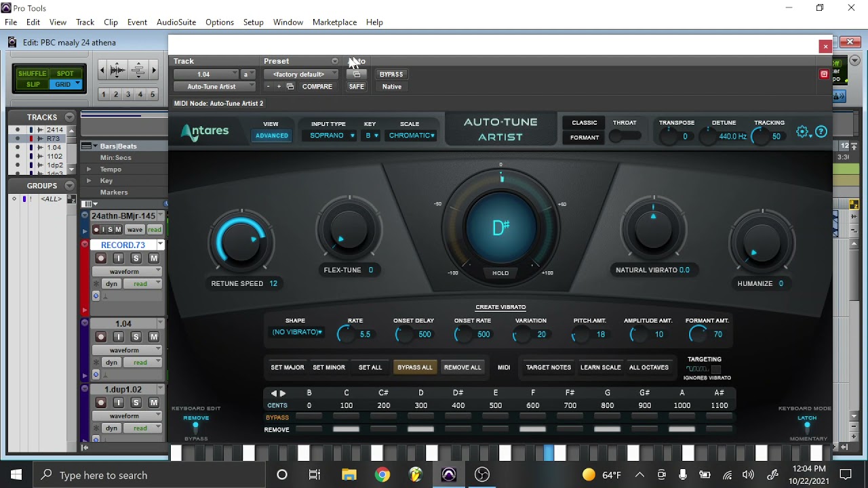This screenshot has width=868, height=488.
Task: Open Windows Start menu
Action: click(x=16, y=474)
